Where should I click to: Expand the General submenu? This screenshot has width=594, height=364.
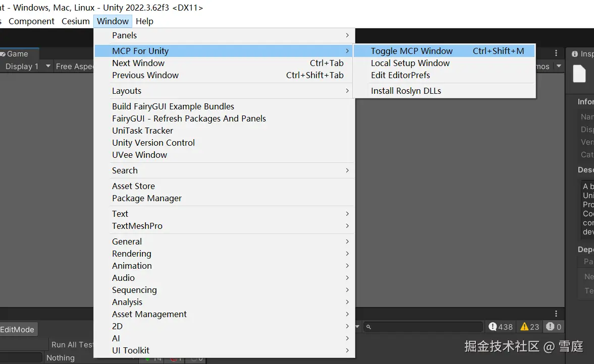tap(224, 241)
